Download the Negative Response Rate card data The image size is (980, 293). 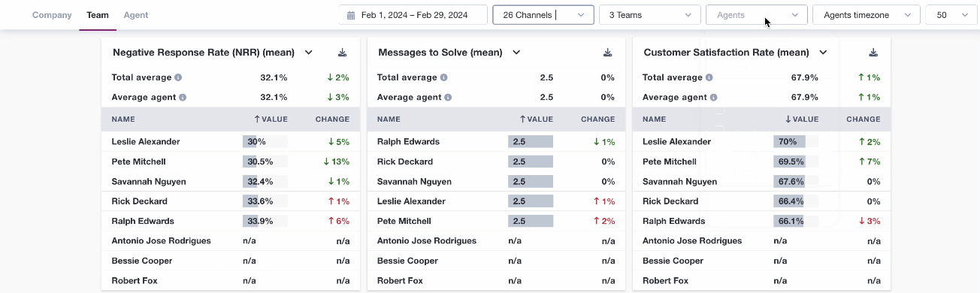tap(343, 53)
